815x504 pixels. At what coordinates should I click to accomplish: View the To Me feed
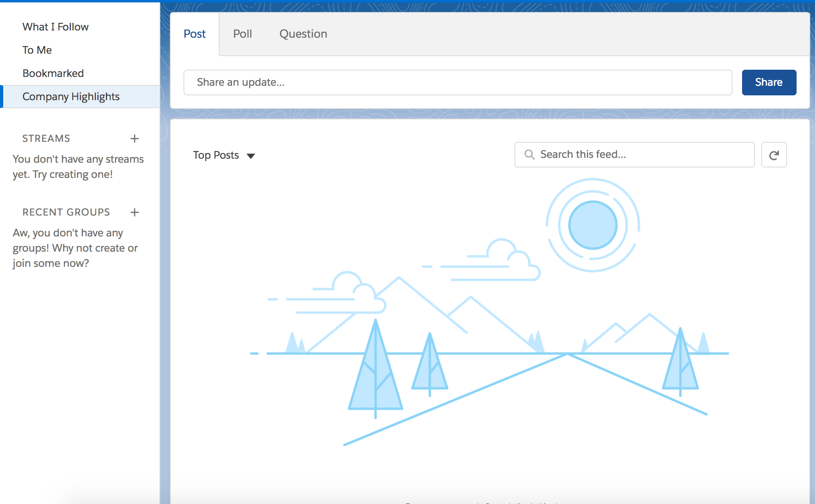point(37,50)
